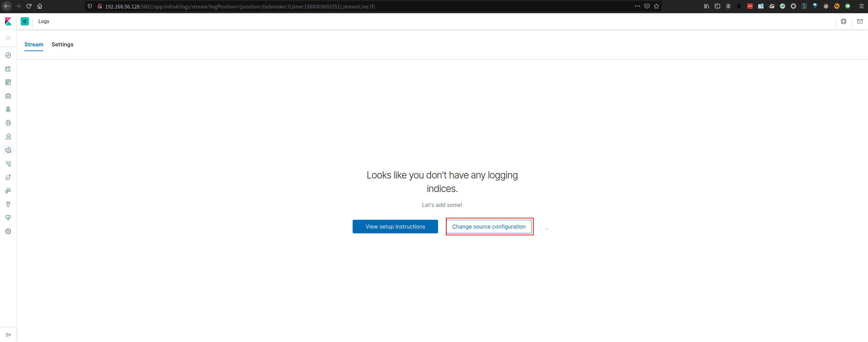
Task: Open the Dashboard app
Action: [x=8, y=82]
